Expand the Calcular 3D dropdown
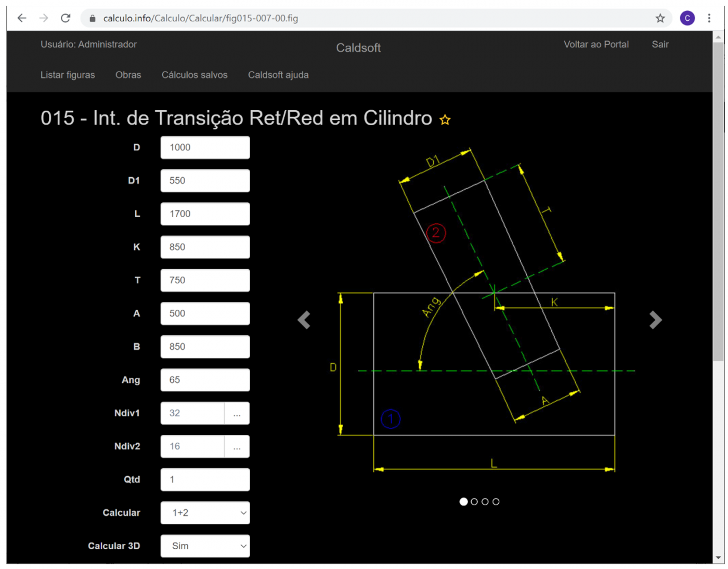This screenshot has width=728, height=569. pyautogui.click(x=205, y=546)
